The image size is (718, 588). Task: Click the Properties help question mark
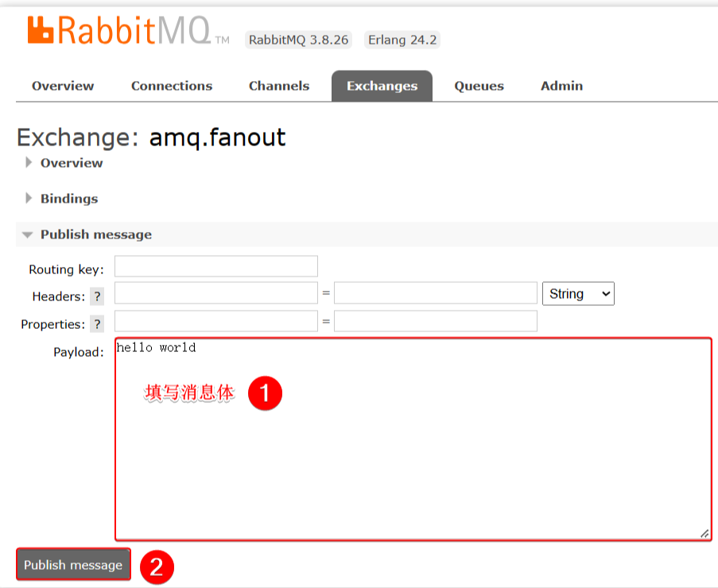click(x=97, y=324)
